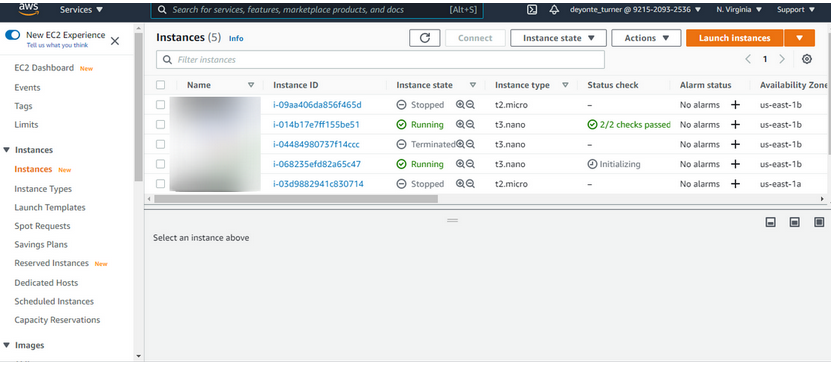This screenshot has width=833, height=366.
Task: Check the box for i-04484980737f14ccc
Action: click(160, 144)
